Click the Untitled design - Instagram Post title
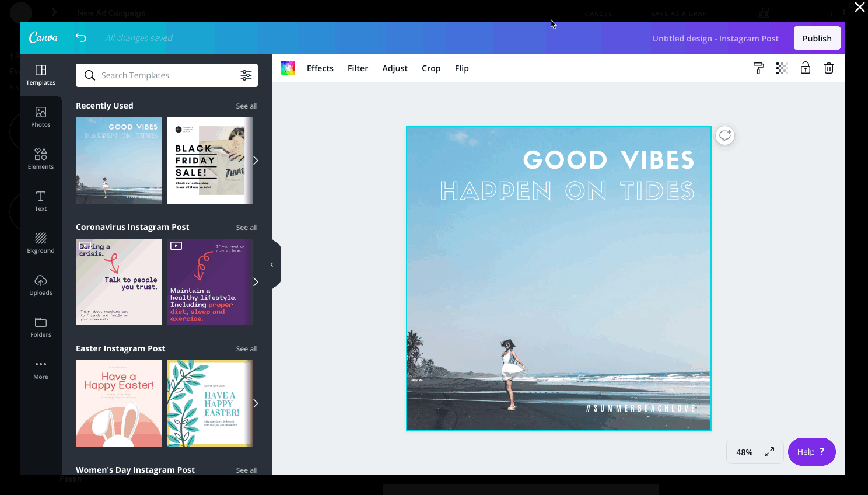868x495 pixels. click(715, 39)
